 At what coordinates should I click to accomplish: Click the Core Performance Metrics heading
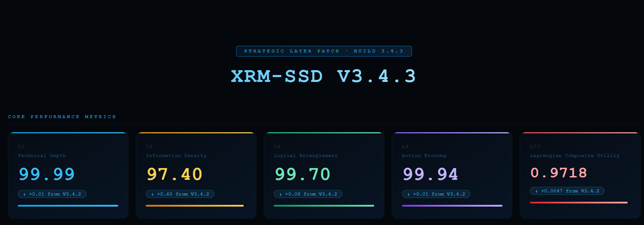(62, 117)
